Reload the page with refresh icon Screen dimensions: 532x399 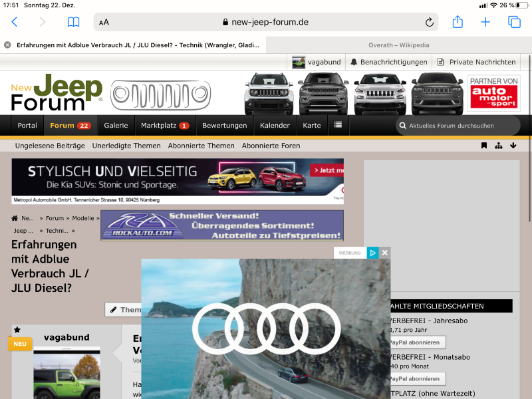430,22
